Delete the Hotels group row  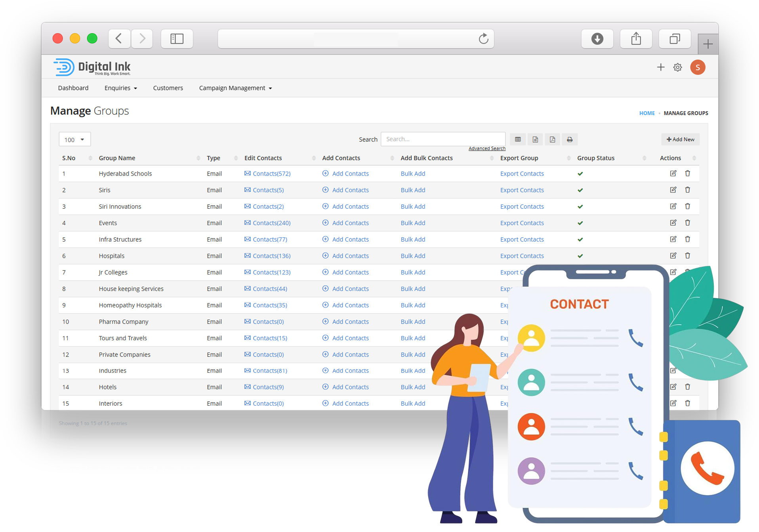[x=687, y=387]
